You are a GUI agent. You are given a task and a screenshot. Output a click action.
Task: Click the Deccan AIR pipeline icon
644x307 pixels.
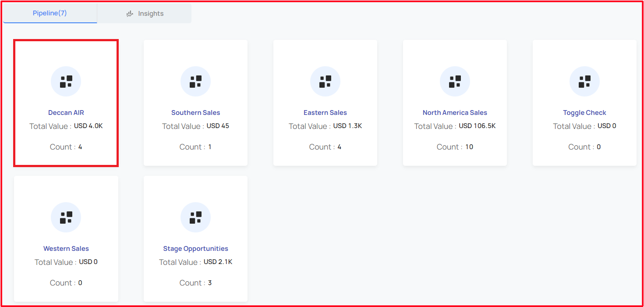pyautogui.click(x=66, y=82)
